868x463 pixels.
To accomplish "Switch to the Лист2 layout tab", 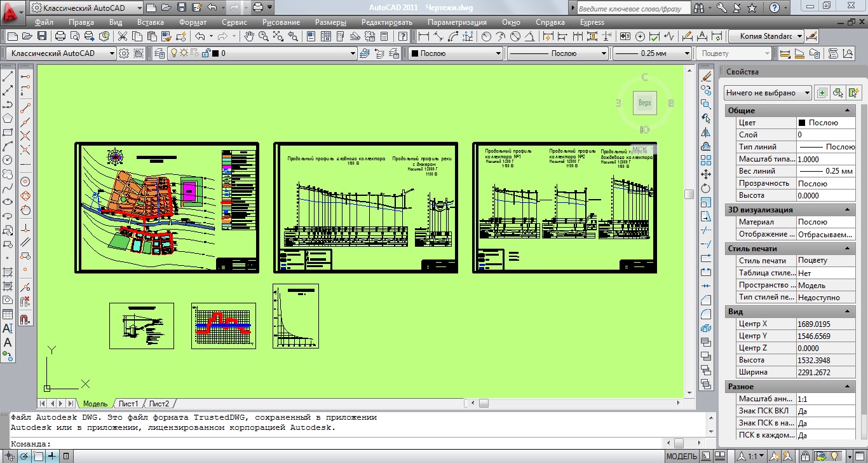I will 159,403.
